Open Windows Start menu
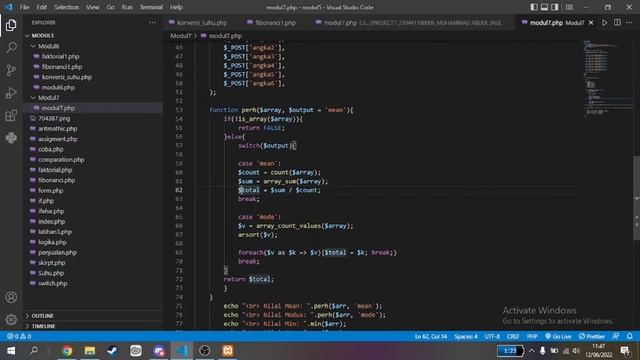This screenshot has height=360, width=640. [11, 351]
